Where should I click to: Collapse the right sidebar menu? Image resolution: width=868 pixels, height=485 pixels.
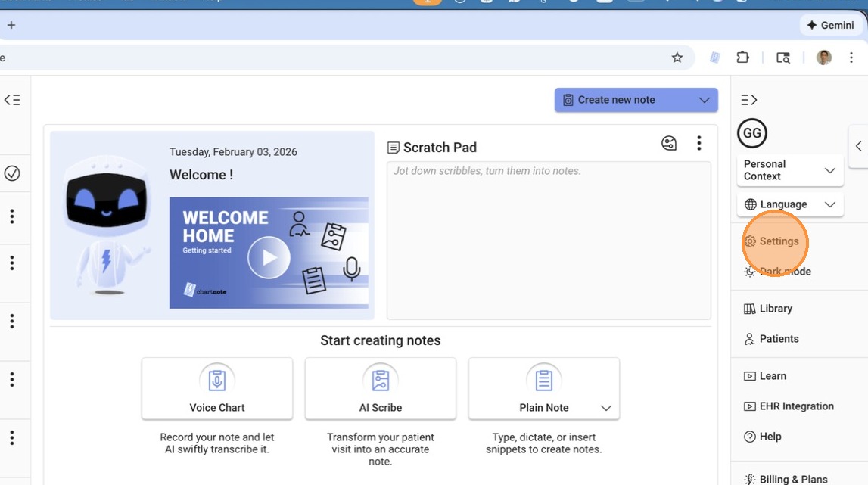coord(748,100)
